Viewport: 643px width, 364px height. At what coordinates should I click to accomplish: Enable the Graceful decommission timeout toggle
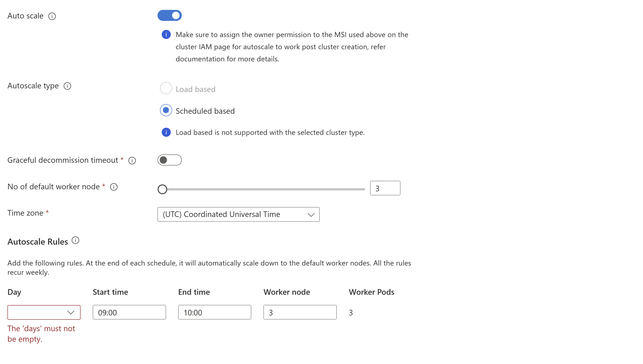(x=170, y=160)
